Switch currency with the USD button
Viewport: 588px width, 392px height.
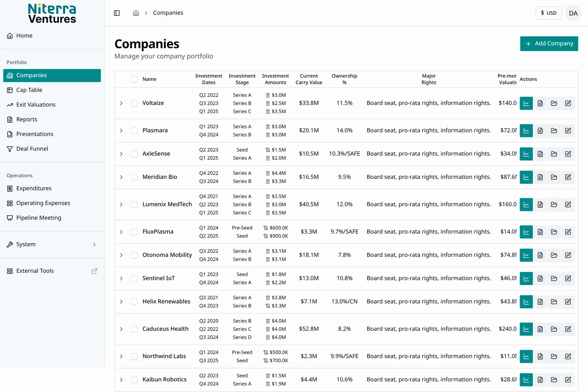(x=549, y=13)
